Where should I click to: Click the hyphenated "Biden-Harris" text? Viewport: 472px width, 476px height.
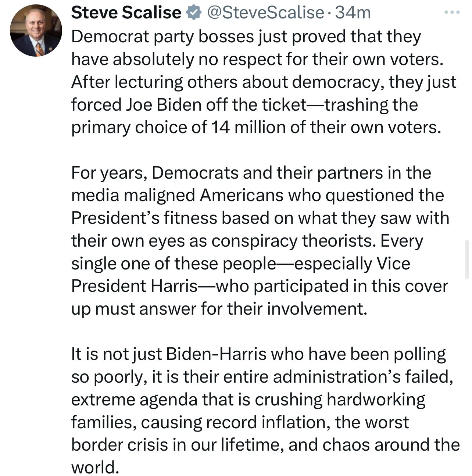217,354
